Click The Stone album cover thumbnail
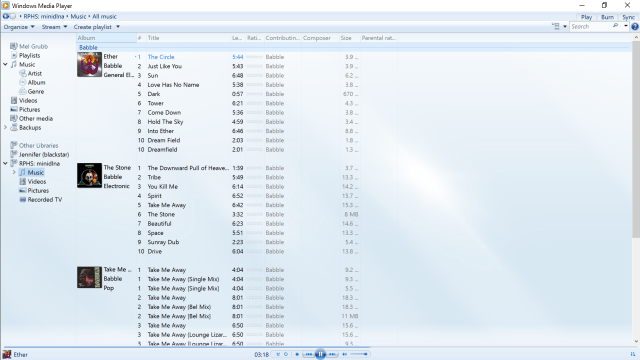The width and height of the screenshot is (640, 360). pyautogui.click(x=89, y=176)
